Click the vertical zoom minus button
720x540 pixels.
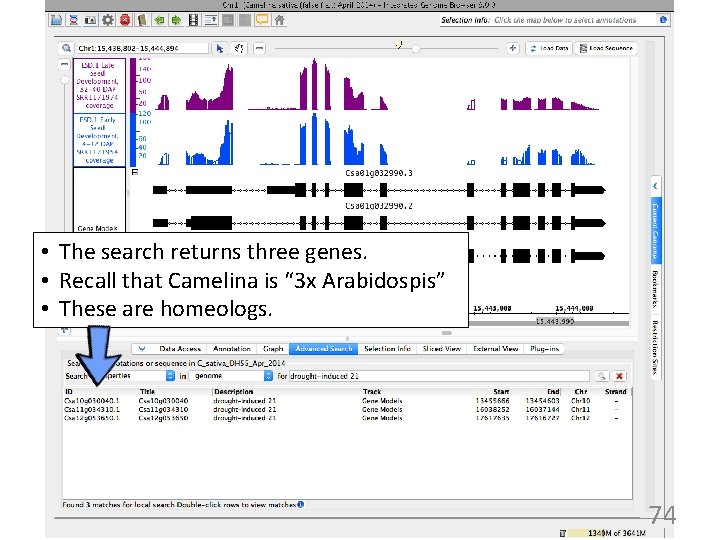[64, 65]
